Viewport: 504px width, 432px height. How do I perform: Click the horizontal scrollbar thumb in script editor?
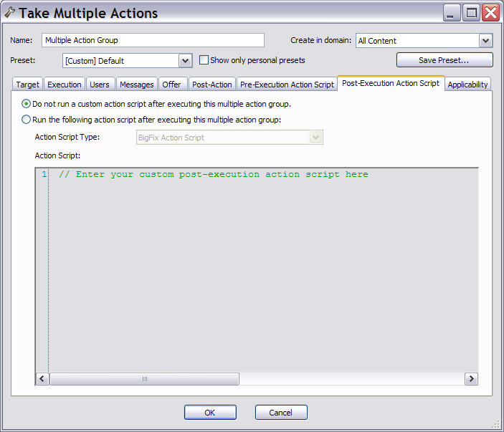pyautogui.click(x=144, y=379)
